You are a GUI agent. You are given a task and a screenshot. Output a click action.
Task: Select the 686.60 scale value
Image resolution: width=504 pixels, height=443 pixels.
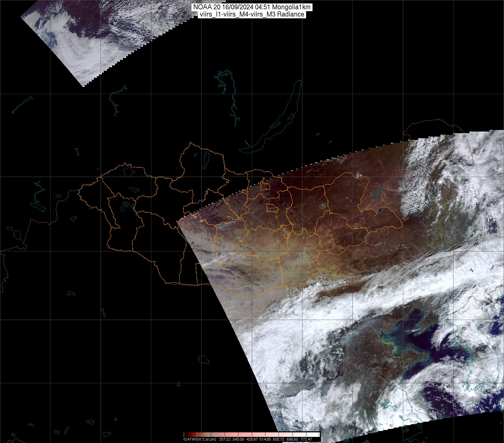292,440
